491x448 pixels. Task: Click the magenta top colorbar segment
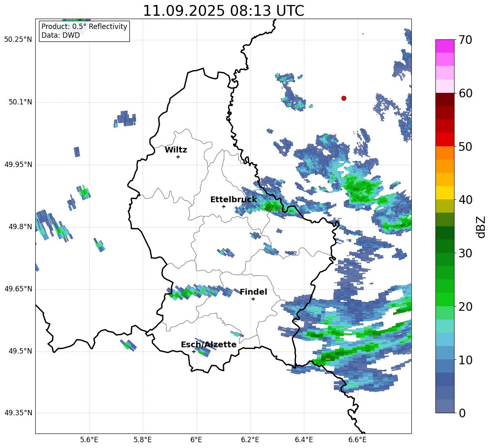click(445, 46)
